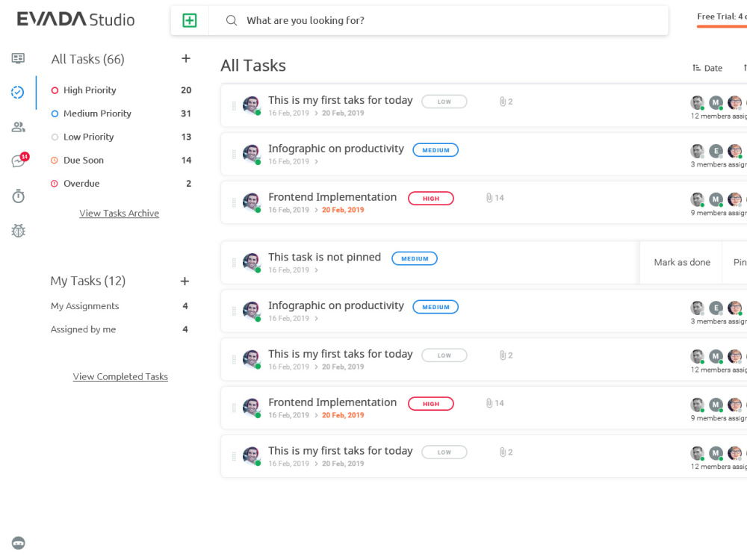Image resolution: width=747 pixels, height=560 pixels.
Task: Click the All Tasks (66) heading
Action: [87, 59]
